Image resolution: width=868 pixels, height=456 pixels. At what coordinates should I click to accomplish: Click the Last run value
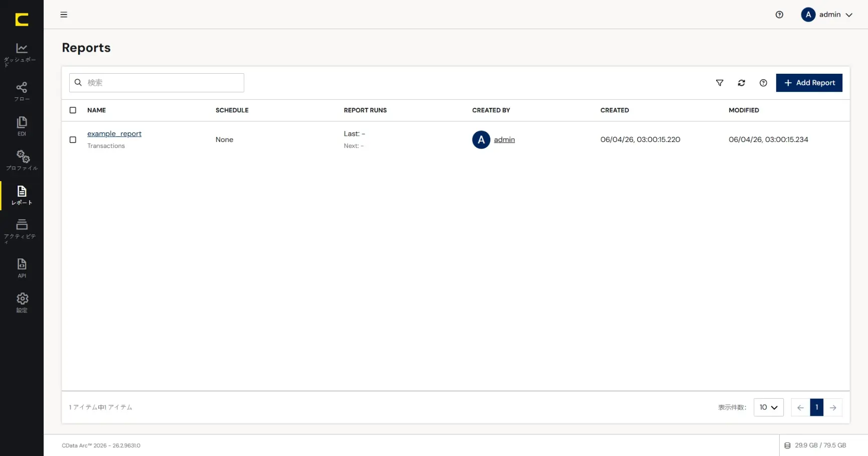click(x=354, y=133)
